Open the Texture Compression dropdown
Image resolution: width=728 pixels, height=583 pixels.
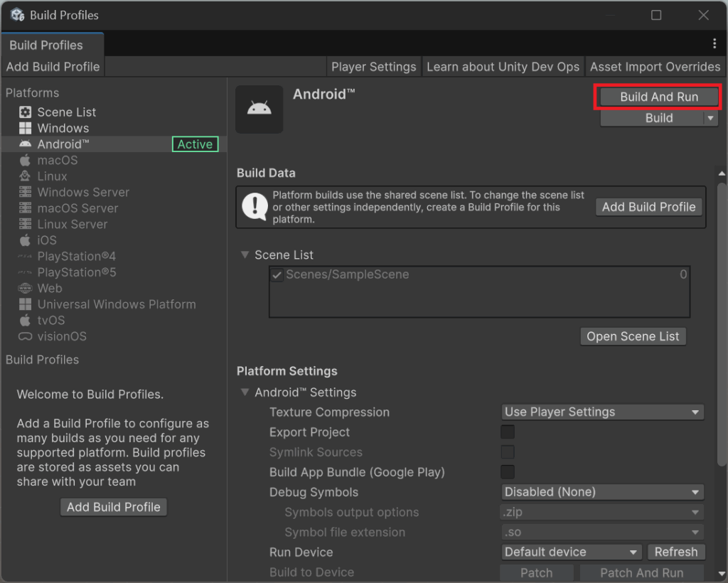[x=603, y=412]
